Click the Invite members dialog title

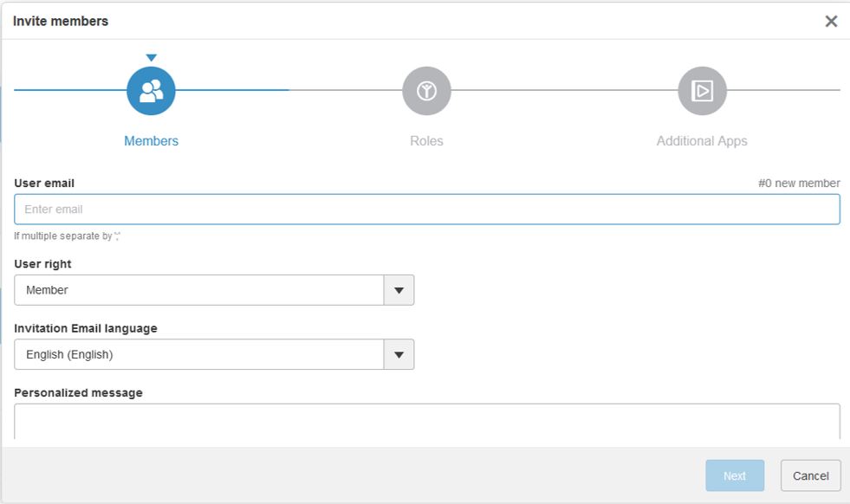click(61, 22)
